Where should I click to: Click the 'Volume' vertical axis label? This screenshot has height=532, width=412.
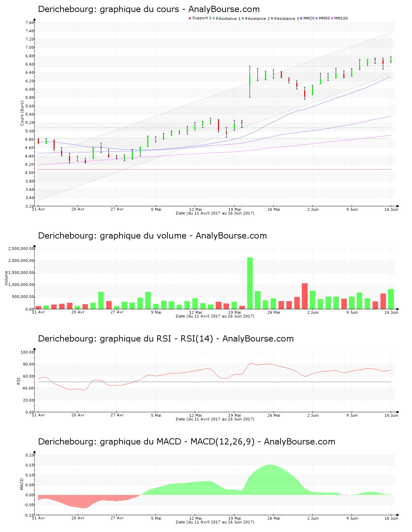[7, 278]
